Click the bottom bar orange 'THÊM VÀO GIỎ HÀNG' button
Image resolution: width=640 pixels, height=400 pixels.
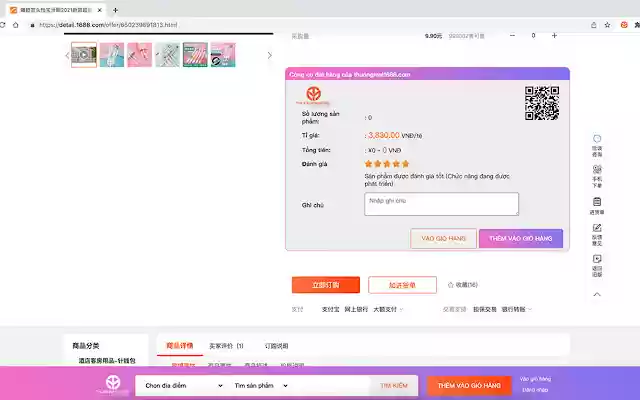469,386
